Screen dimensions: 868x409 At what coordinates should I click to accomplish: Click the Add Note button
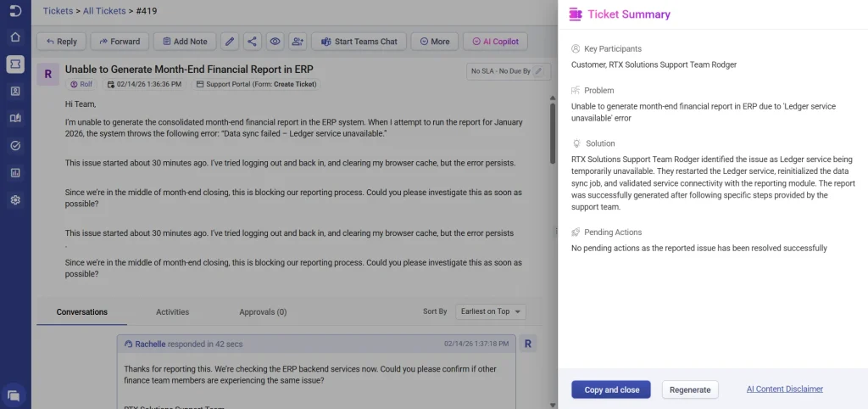click(185, 42)
